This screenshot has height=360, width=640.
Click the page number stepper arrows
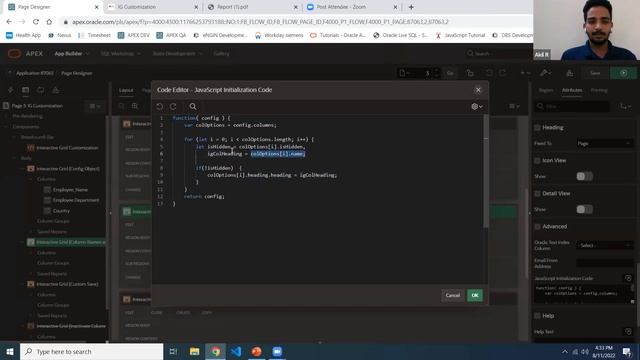click(x=436, y=73)
